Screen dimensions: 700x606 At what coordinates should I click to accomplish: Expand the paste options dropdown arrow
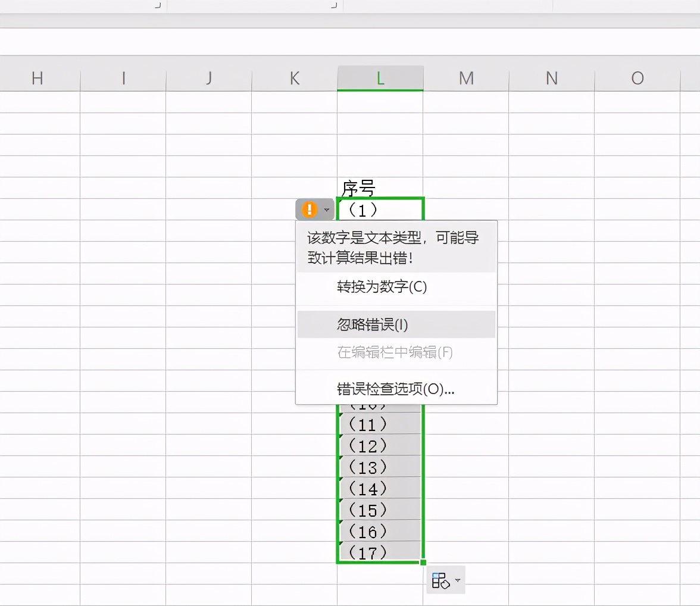click(458, 580)
